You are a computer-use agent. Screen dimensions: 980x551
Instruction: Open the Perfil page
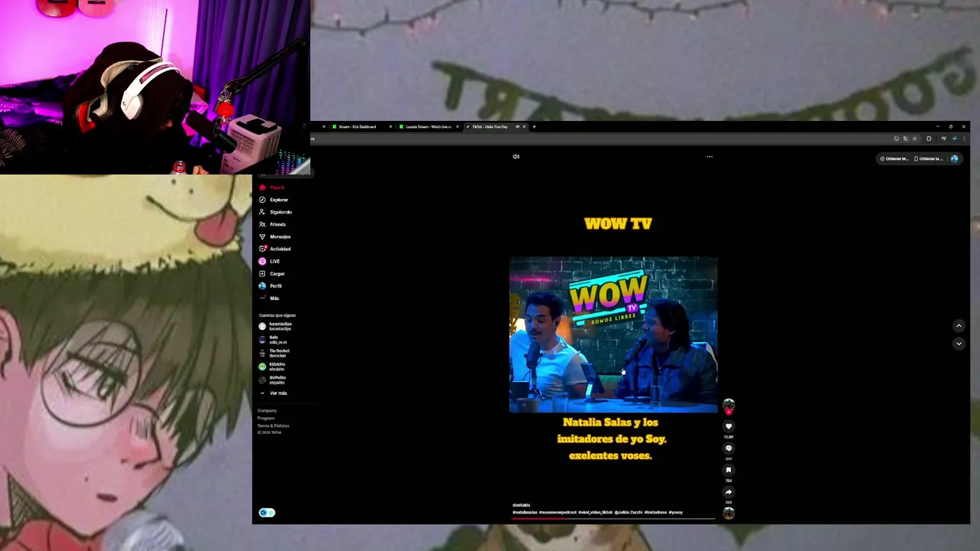coord(270,285)
